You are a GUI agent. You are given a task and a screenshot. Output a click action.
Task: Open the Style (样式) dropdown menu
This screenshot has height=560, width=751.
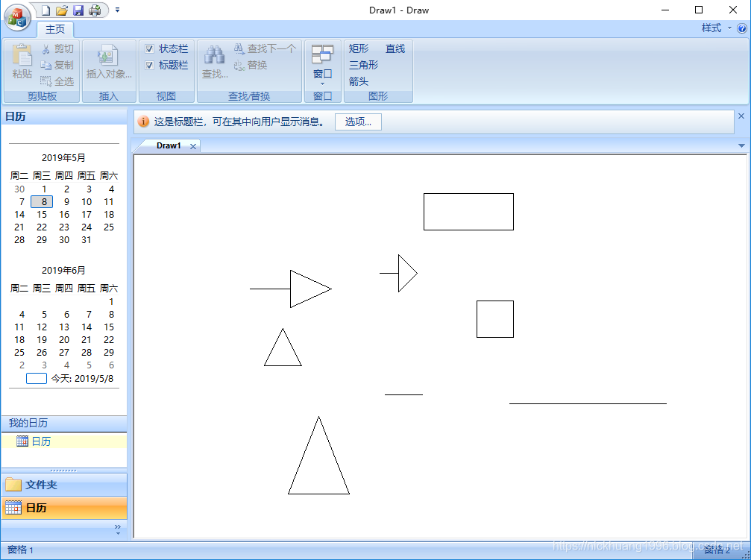716,28
